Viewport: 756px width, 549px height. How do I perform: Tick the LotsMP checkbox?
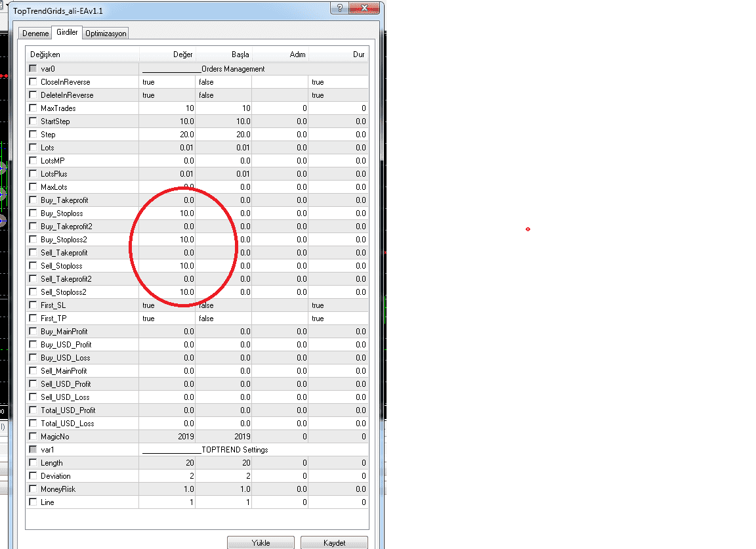point(33,160)
